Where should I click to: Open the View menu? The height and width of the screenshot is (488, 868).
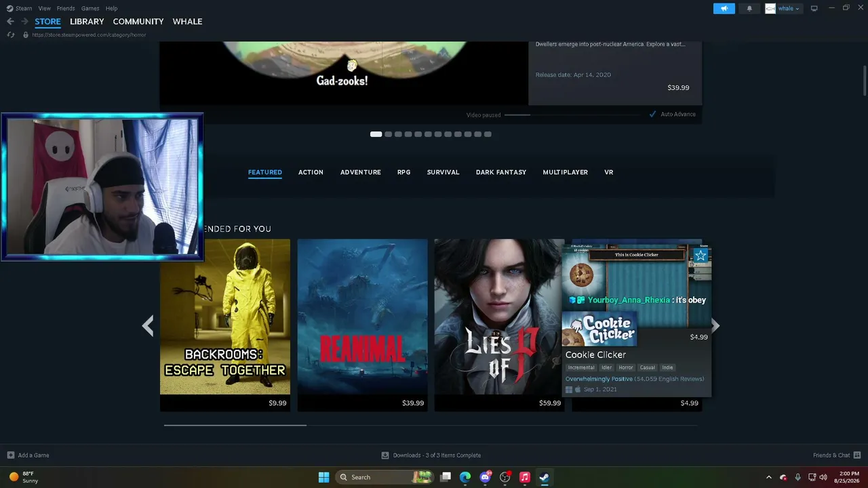click(x=45, y=8)
